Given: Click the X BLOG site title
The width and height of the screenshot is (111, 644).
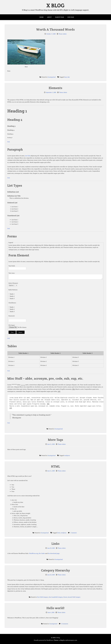Looking at the screenshot, I should point(55,5).
